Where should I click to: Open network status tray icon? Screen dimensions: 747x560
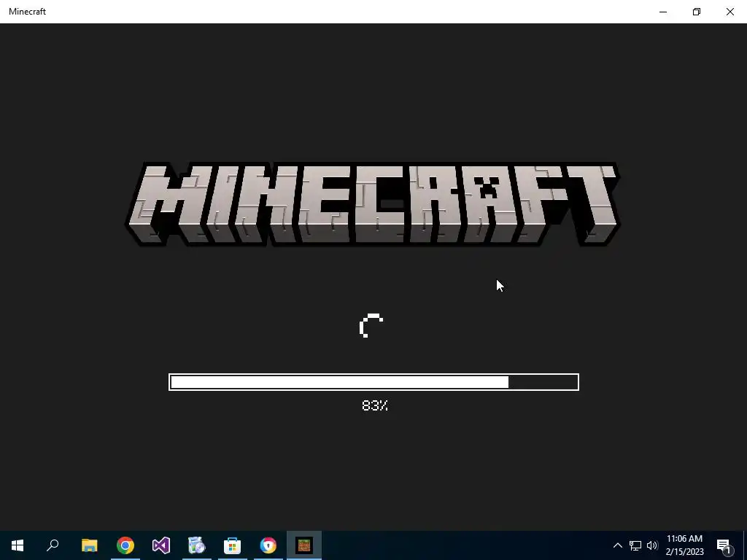click(x=635, y=545)
